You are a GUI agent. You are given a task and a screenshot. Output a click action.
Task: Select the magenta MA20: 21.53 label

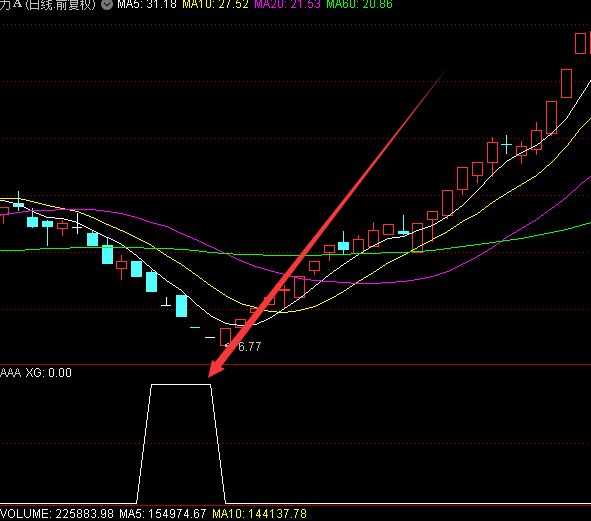pos(287,5)
